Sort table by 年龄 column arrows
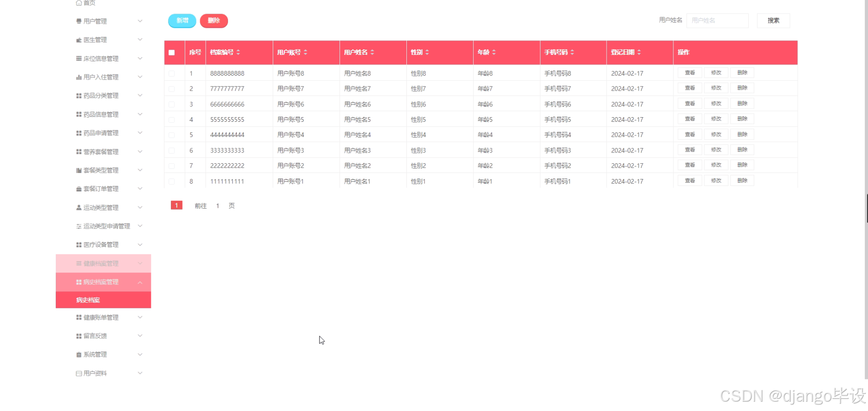This screenshot has height=411, width=868. point(494,52)
